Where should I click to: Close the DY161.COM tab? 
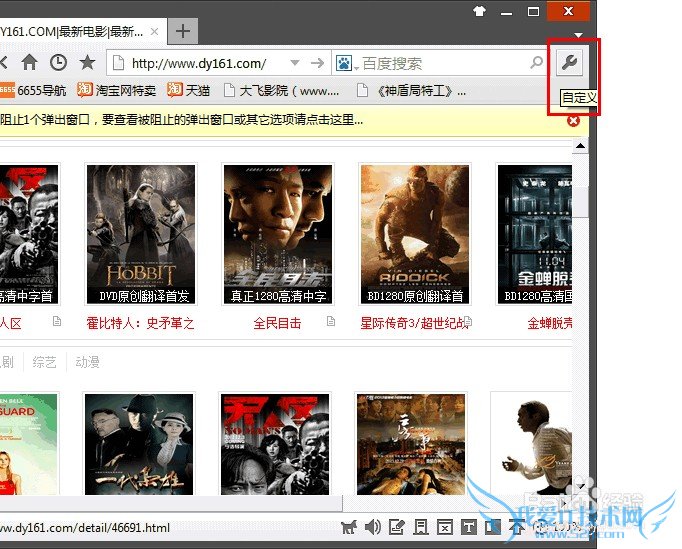pos(154,32)
